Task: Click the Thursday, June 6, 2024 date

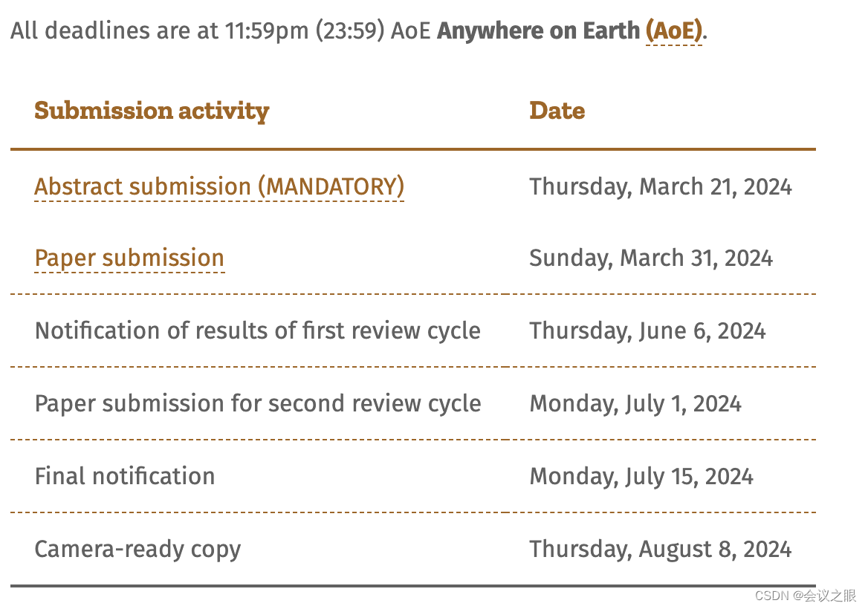Action: pos(648,330)
